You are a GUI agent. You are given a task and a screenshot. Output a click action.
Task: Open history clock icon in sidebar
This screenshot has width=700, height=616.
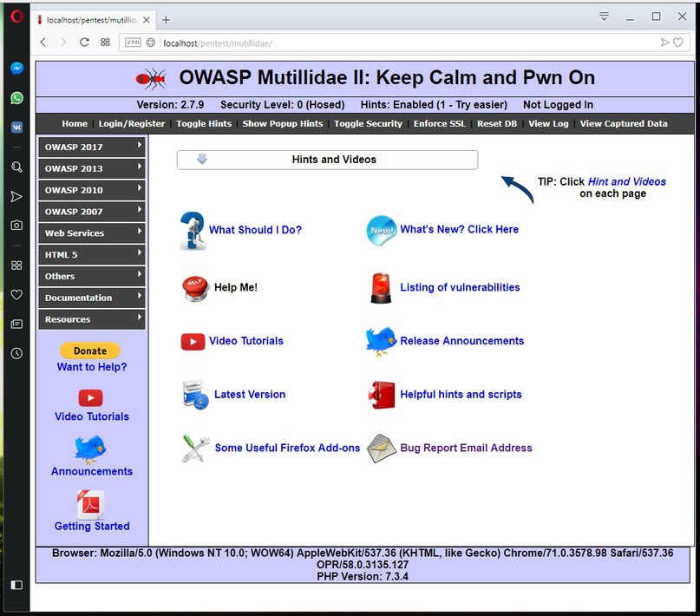tap(16, 353)
